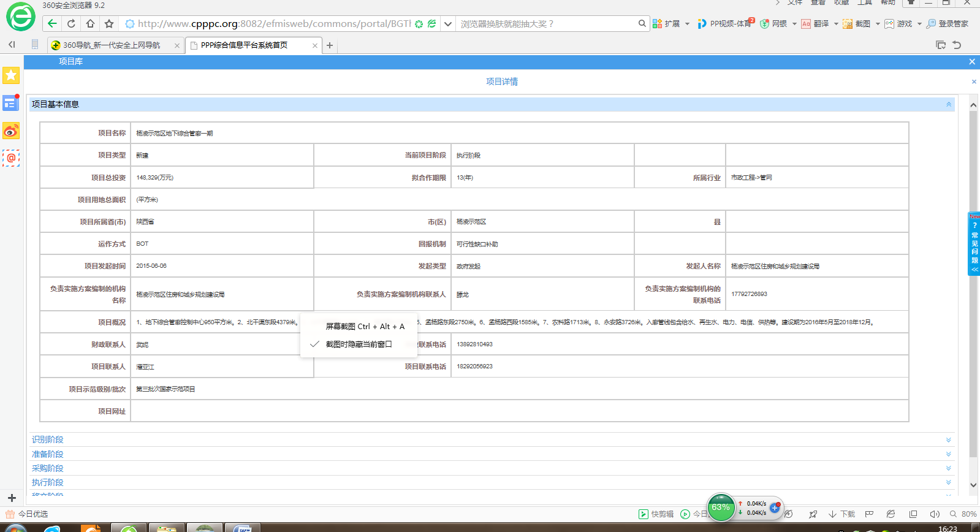Open the 游戏 games toolbar item
This screenshot has width=980, height=532.
tap(898, 23)
